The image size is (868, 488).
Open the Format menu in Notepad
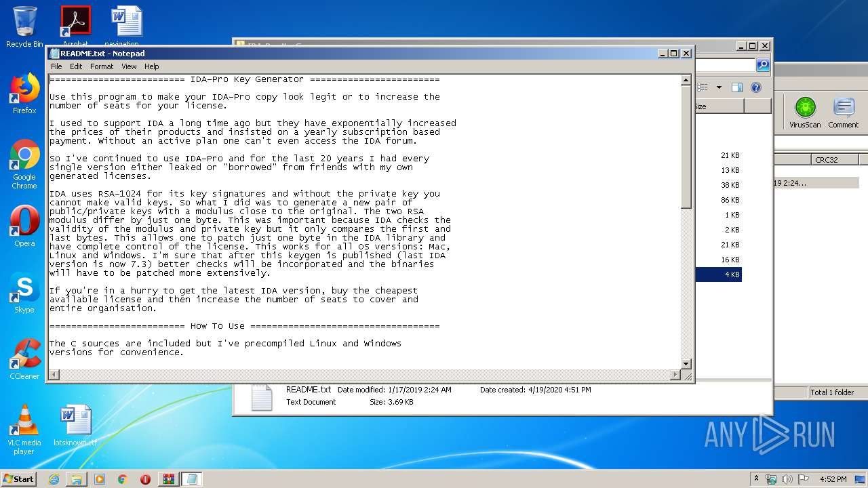(x=102, y=66)
